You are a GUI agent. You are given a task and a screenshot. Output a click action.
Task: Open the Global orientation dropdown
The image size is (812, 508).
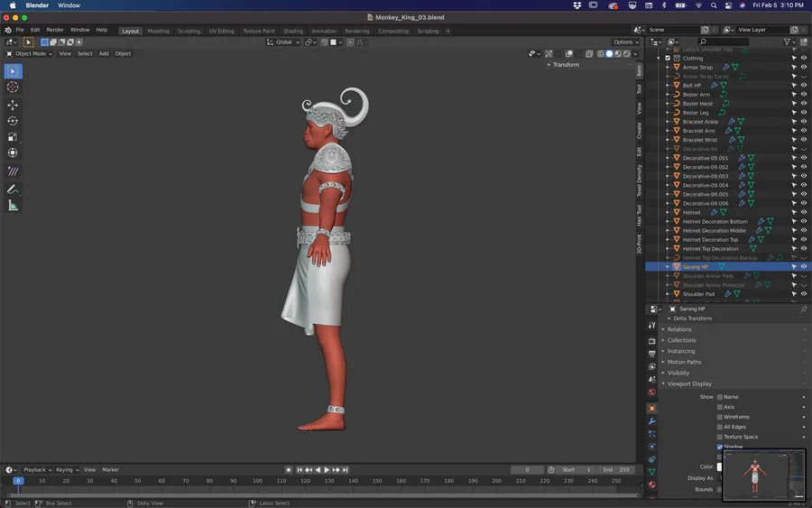click(x=282, y=42)
